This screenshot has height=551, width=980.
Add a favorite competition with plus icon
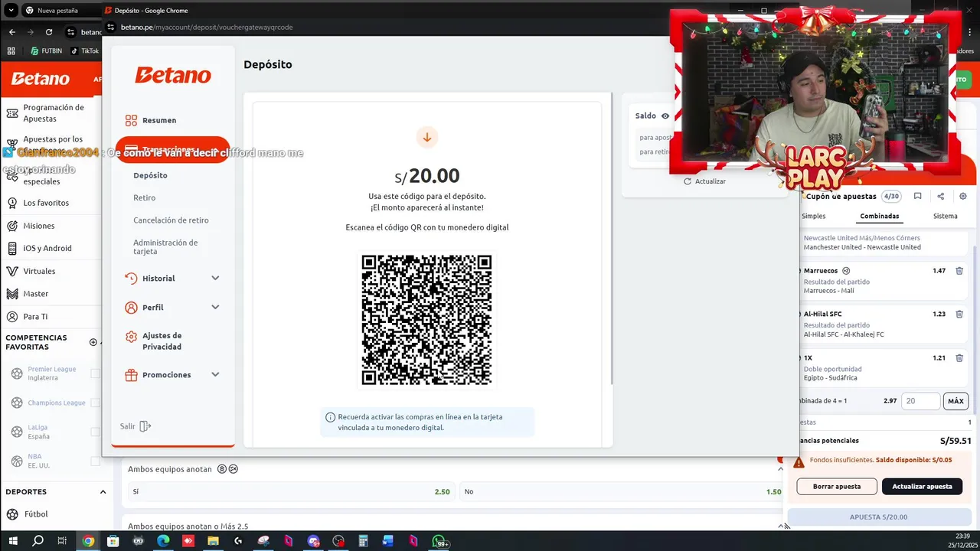93,342
